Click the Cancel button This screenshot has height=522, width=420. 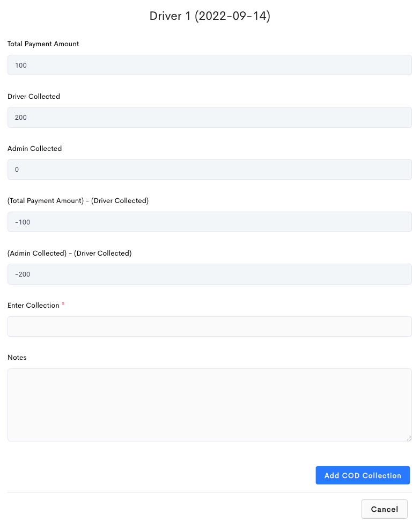(x=385, y=509)
